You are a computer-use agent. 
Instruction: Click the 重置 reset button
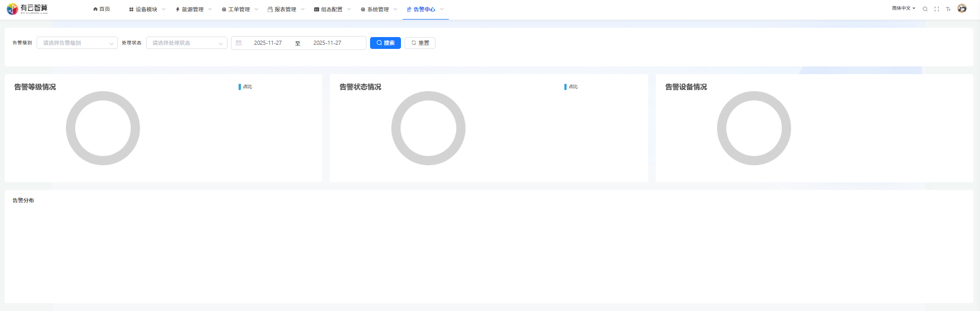420,43
